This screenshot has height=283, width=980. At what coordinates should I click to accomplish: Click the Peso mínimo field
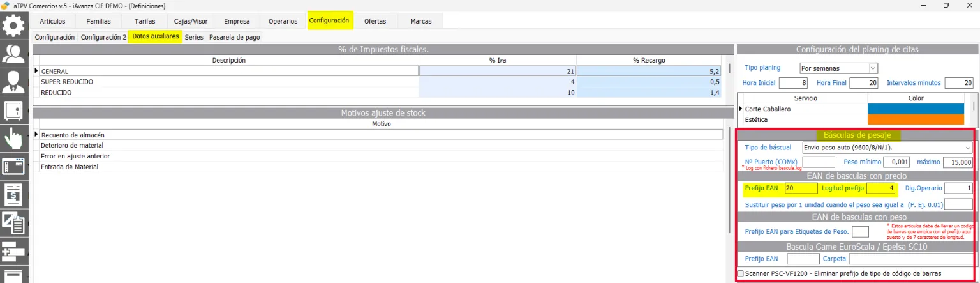(896, 162)
